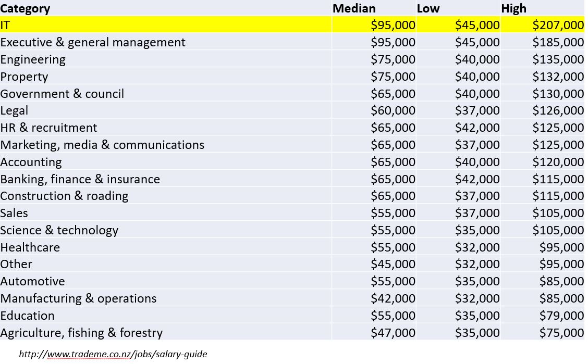The image size is (588, 364).
Task: Click the Category column header
Action: click(x=25, y=8)
